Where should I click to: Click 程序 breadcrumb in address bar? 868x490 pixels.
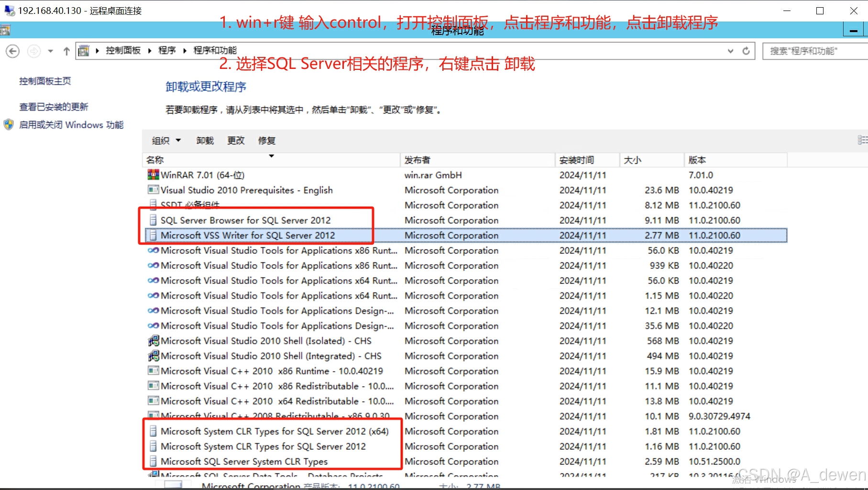pos(167,51)
